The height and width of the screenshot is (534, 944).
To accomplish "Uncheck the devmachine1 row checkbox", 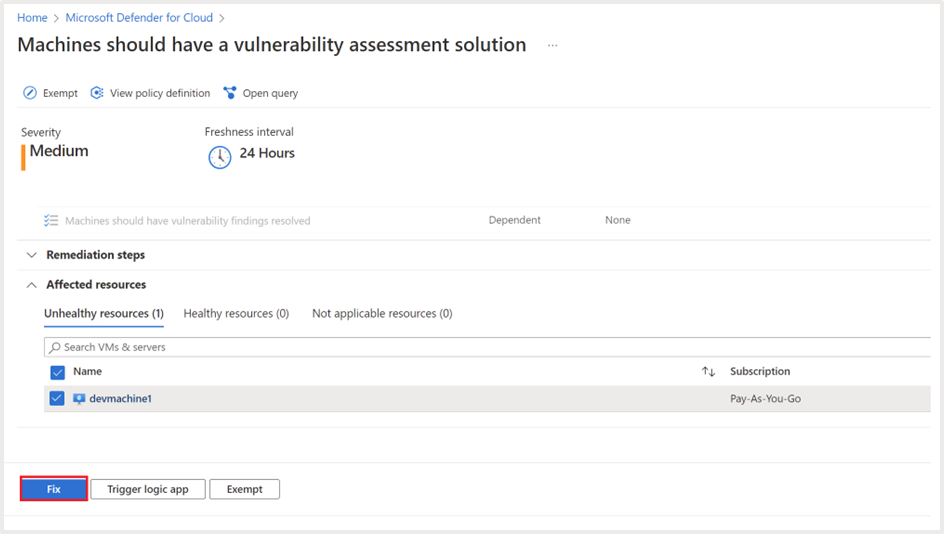I will point(57,399).
